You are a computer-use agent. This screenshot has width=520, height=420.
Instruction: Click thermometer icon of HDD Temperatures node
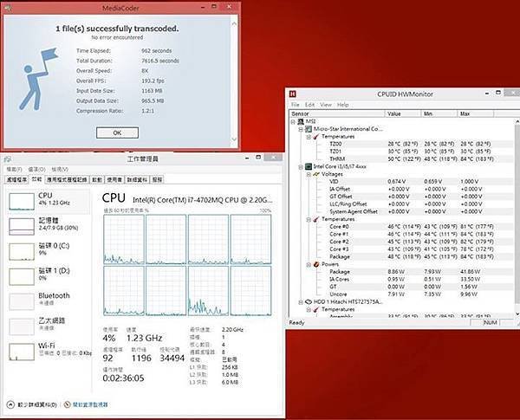316,309
